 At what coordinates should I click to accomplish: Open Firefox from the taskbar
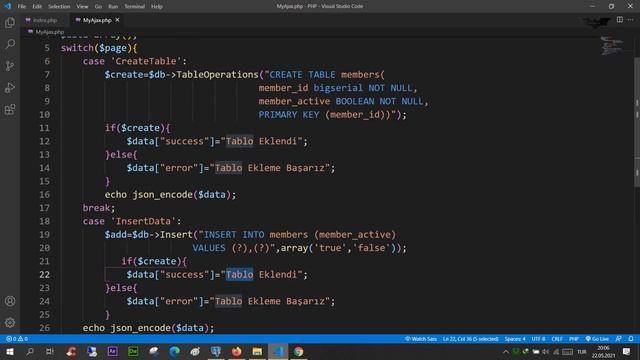236,351
